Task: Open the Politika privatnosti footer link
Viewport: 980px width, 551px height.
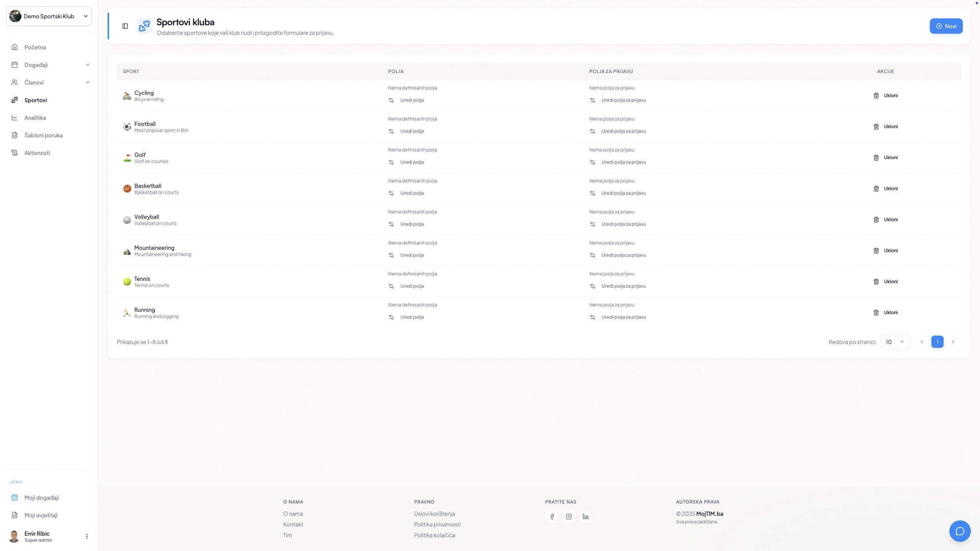Action: [x=437, y=524]
